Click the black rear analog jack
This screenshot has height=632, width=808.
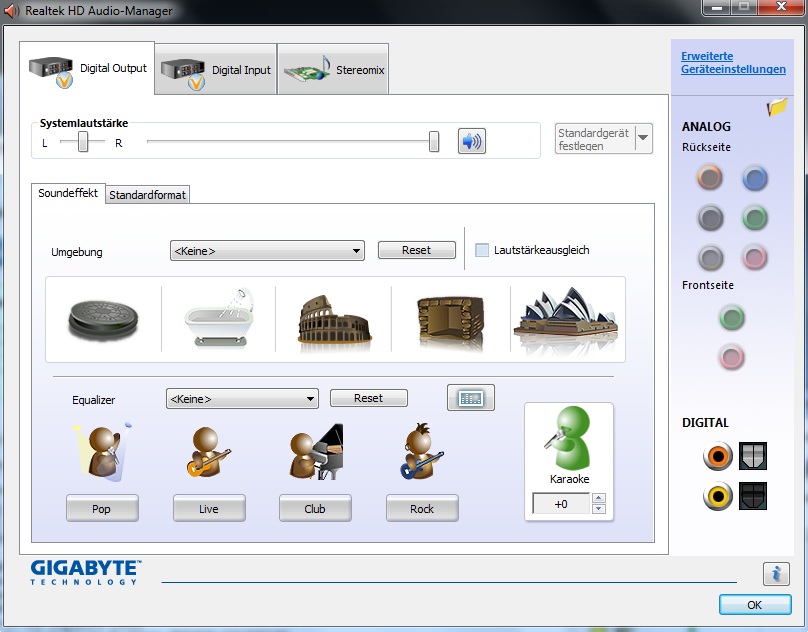711,218
